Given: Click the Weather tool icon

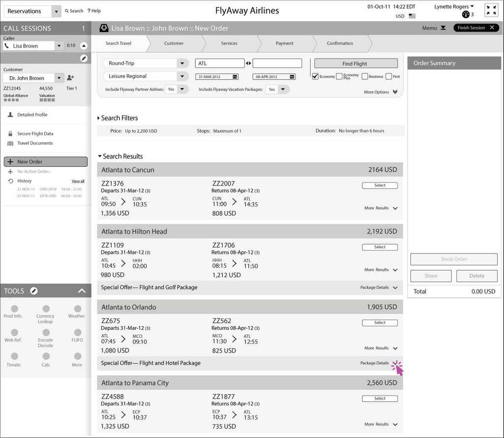Looking at the screenshot, I should click(x=77, y=309).
